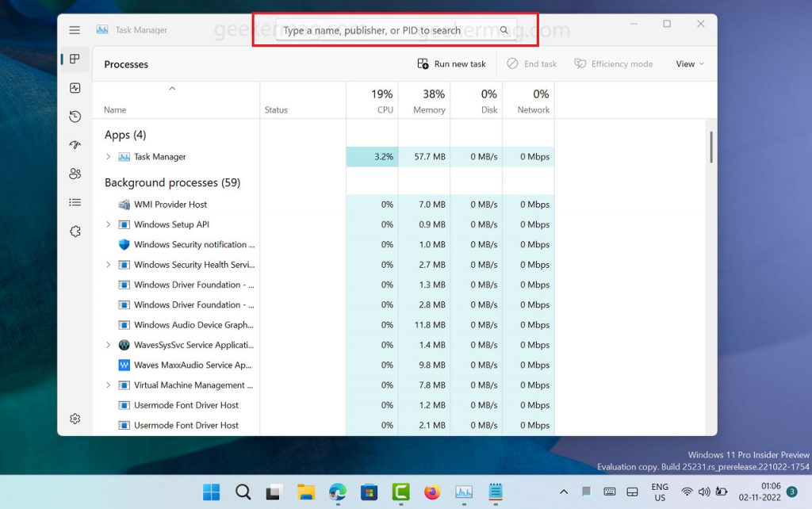Screen dimensions: 812x509
Task: Click the sort arrow above Name column
Action: 172,89
